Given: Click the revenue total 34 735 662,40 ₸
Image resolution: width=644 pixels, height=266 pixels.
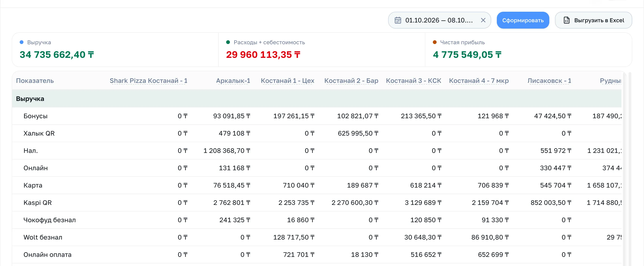Looking at the screenshot, I should point(57,55).
